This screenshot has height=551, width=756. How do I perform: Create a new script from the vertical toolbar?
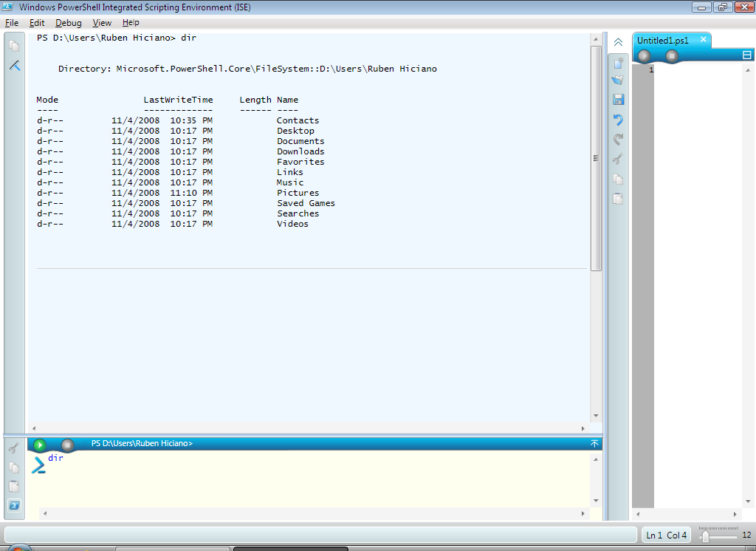point(618,63)
